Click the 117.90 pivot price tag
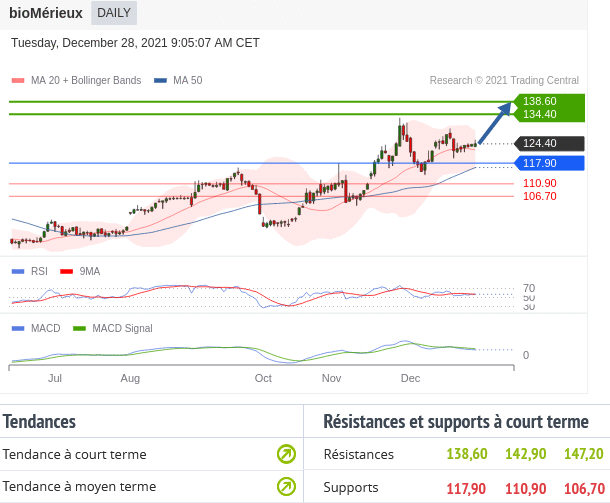The width and height of the screenshot is (610, 503). click(549, 163)
